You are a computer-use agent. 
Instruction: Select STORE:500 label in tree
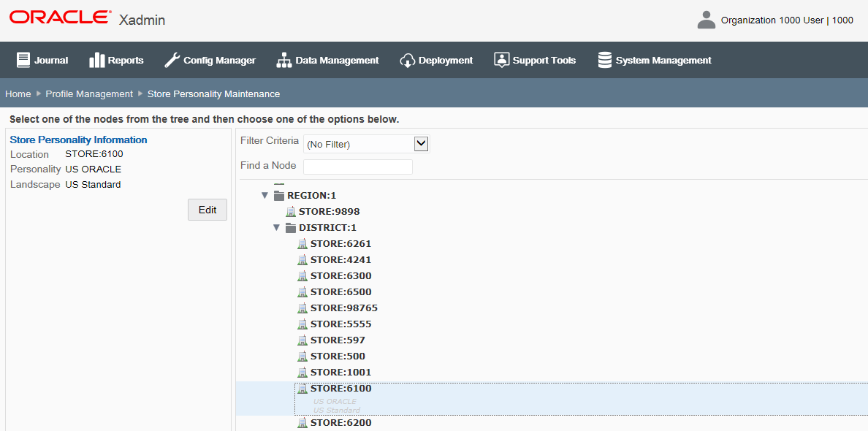338,356
